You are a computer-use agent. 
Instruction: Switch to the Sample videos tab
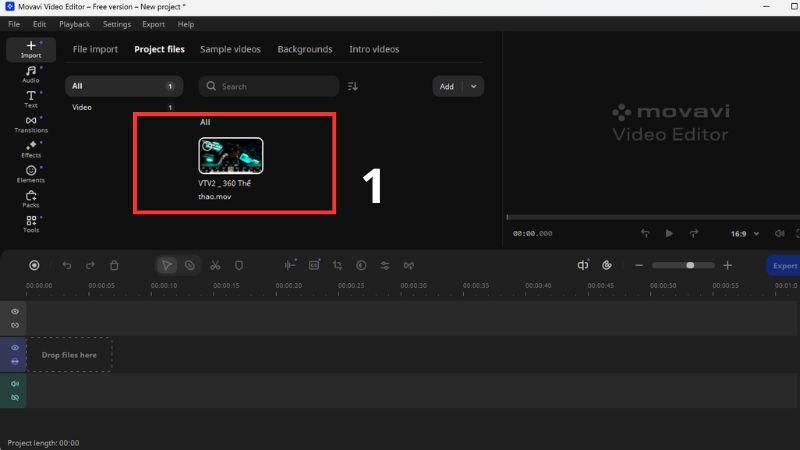coord(230,49)
